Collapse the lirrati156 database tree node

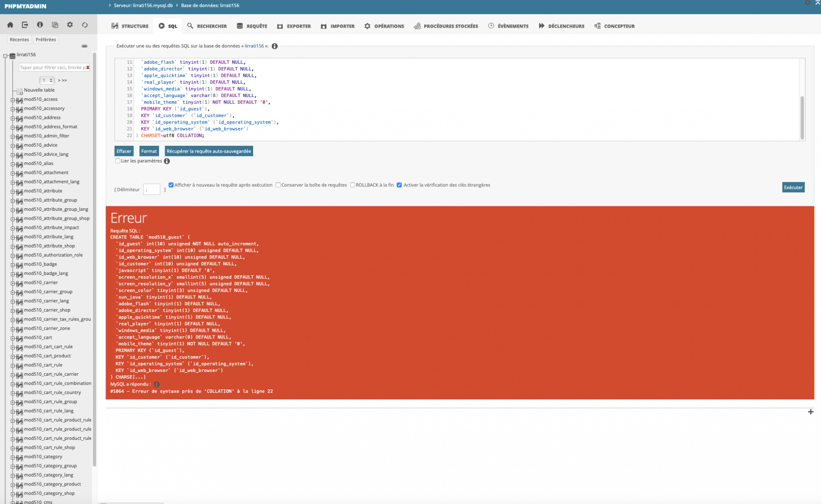6,56
